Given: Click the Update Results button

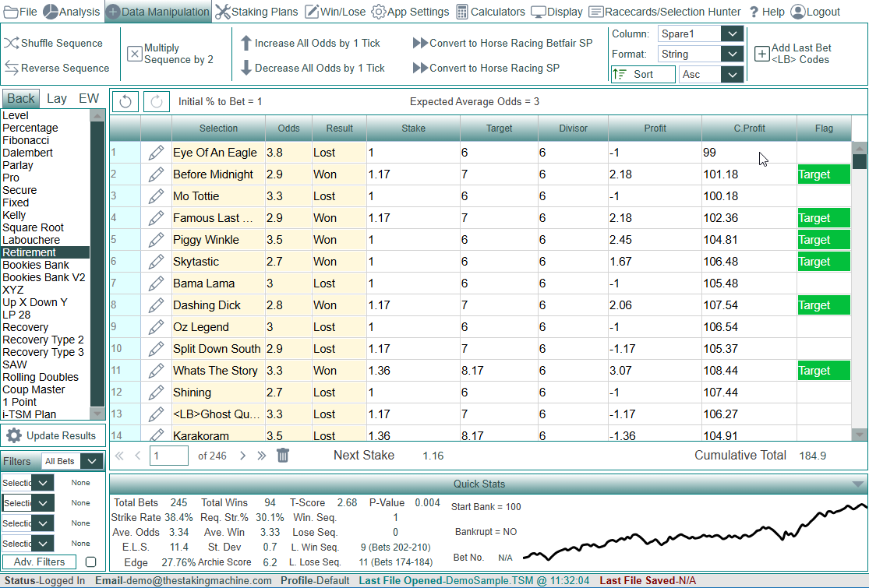Looking at the screenshot, I should click(52, 435).
